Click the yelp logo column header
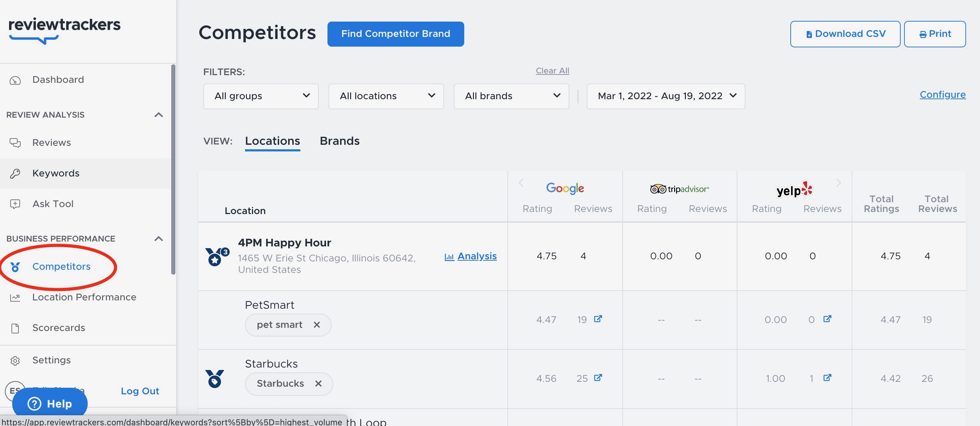This screenshot has width=980, height=426. pos(795,189)
